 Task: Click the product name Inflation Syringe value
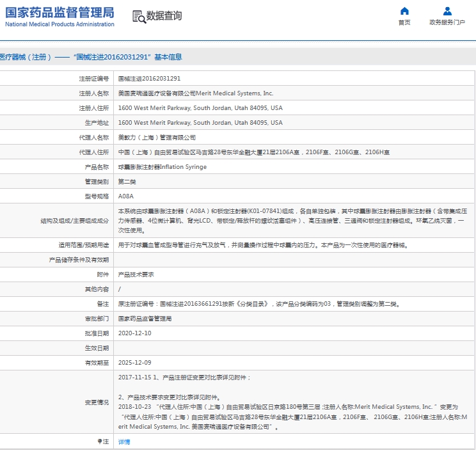click(x=163, y=167)
